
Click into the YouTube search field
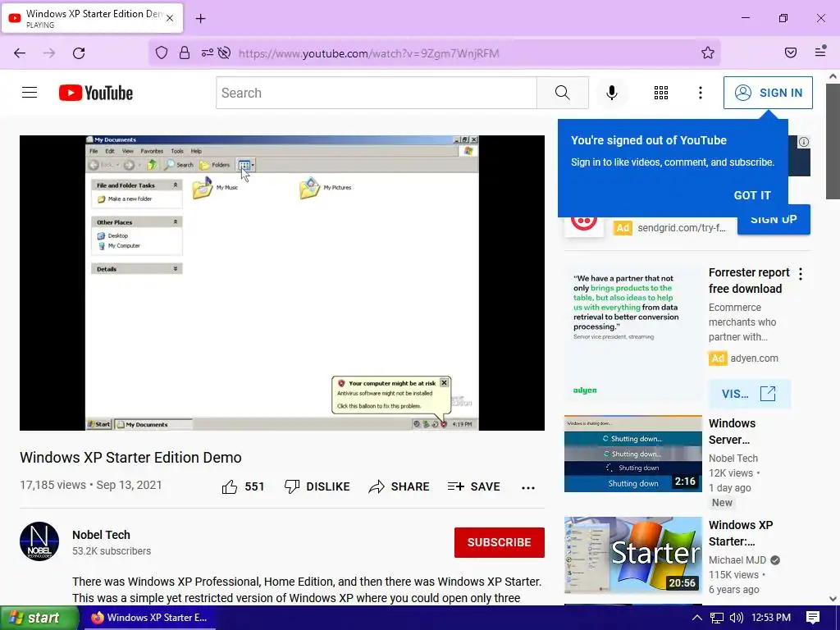point(376,93)
